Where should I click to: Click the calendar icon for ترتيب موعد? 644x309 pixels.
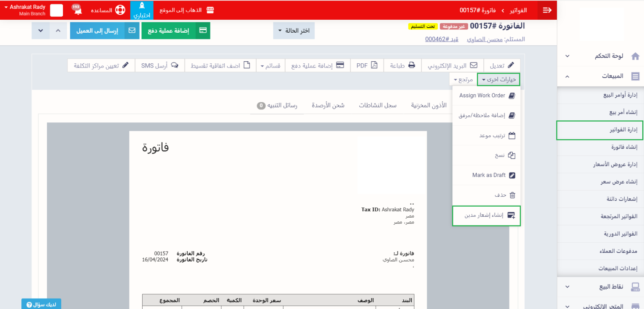pyautogui.click(x=512, y=135)
